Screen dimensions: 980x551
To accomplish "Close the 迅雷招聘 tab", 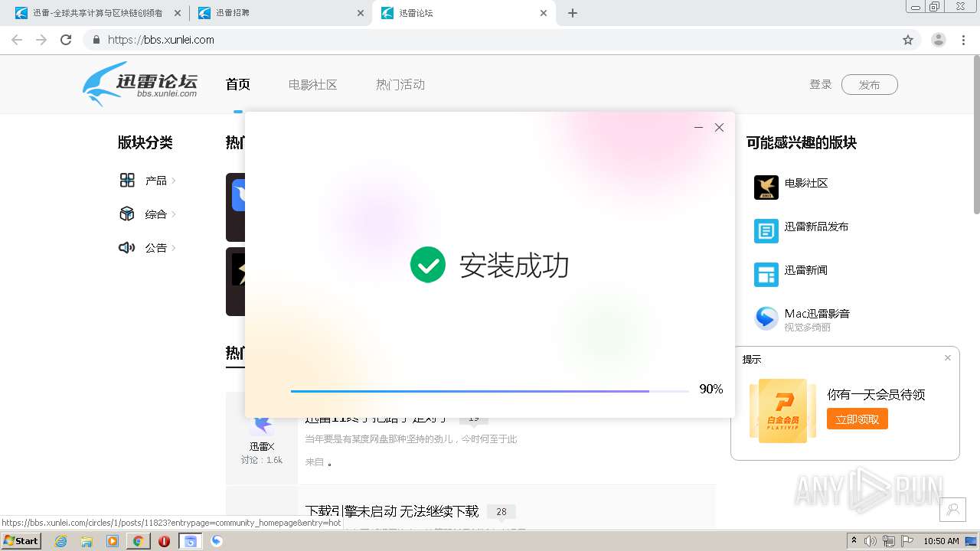I will click(x=361, y=13).
